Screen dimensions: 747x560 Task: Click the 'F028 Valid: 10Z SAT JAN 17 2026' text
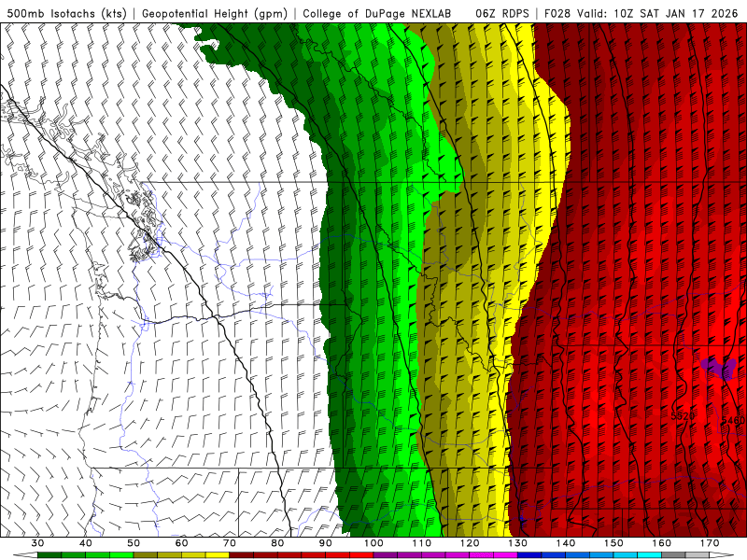(641, 13)
